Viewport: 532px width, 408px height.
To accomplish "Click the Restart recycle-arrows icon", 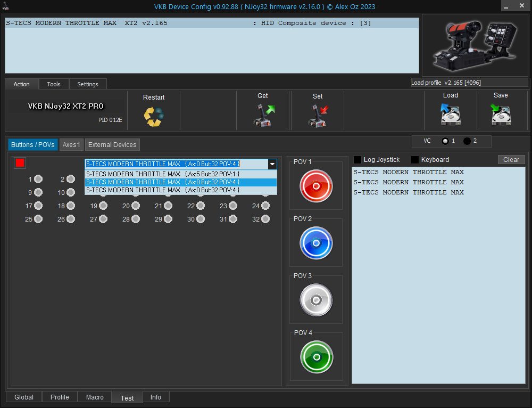I will pyautogui.click(x=154, y=117).
